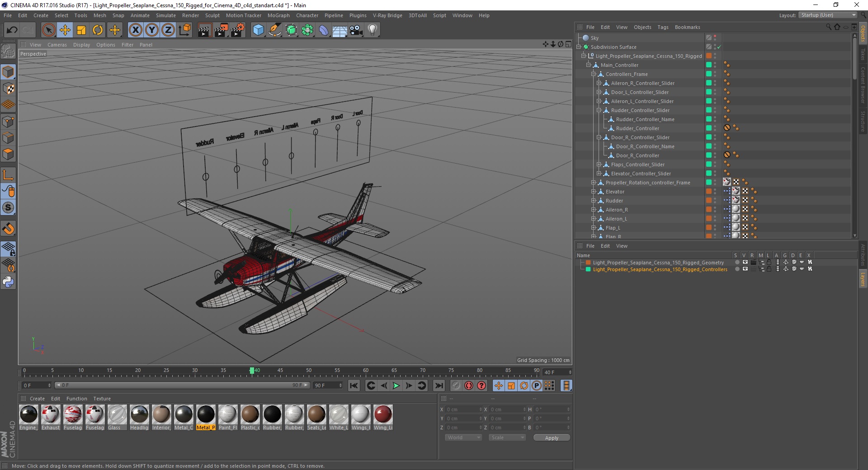Open the Array modeling objects icon
The width and height of the screenshot is (868, 470).
click(307, 30)
